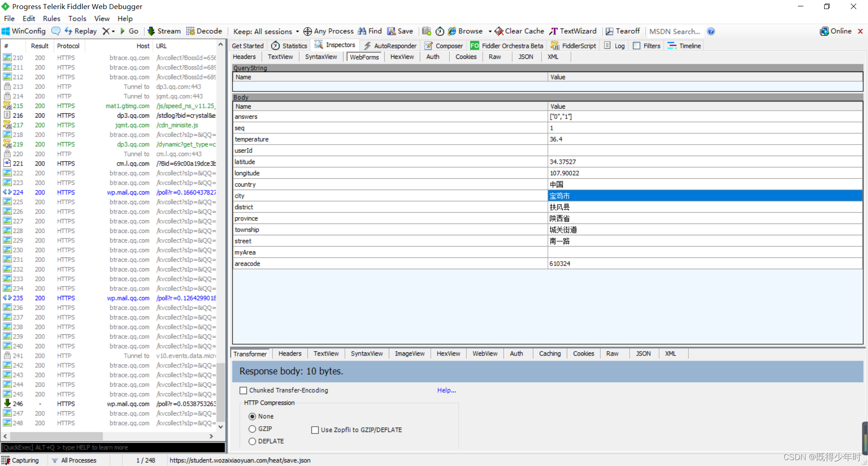868x466 pixels.
Task: Open the FiddlerScript tab
Action: click(573, 46)
